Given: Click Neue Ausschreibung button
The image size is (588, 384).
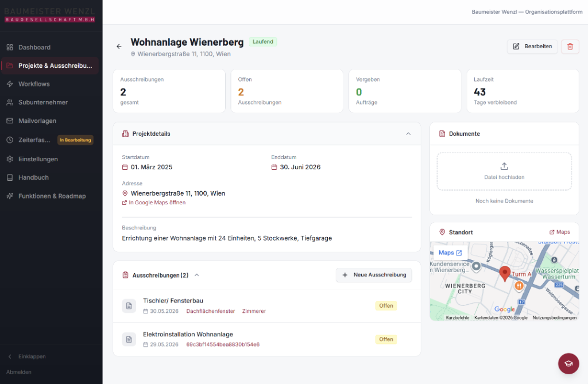Looking at the screenshot, I should (x=374, y=275).
